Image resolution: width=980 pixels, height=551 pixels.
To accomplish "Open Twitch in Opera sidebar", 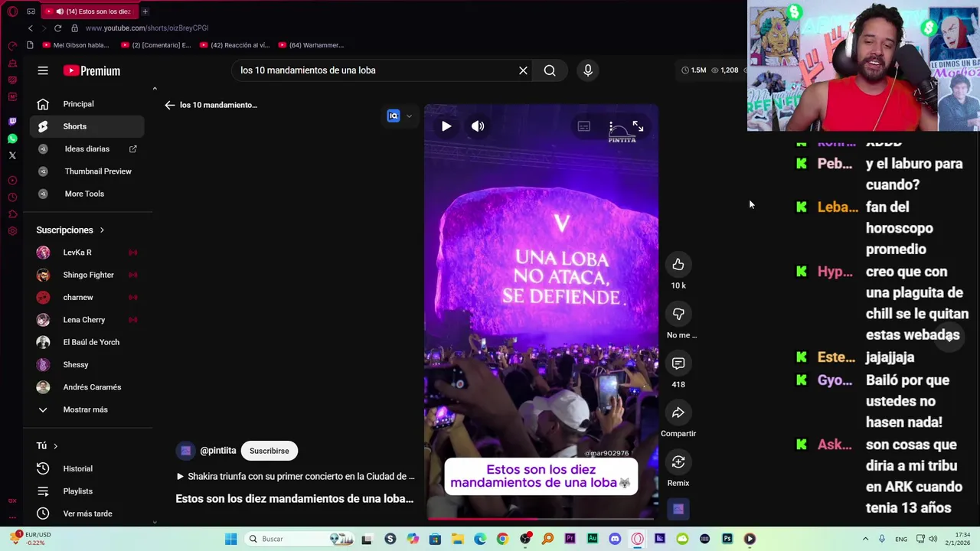I will click(12, 121).
